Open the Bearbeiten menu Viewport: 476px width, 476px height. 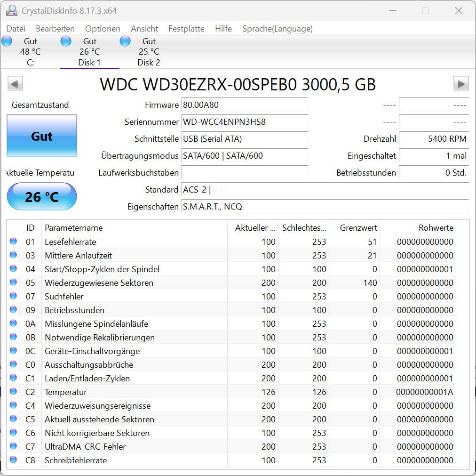pyautogui.click(x=55, y=29)
